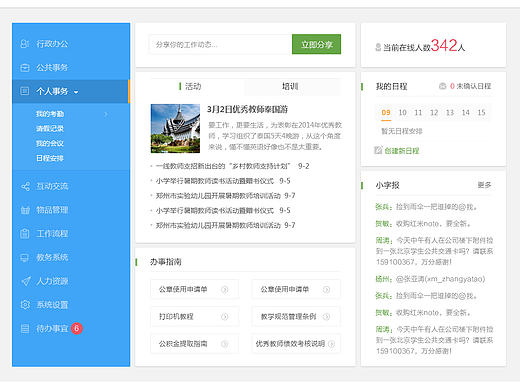Viewport: 520px width, 390px height.
Task: Open 日程安排 in the sidebar
Action: pyautogui.click(x=50, y=158)
